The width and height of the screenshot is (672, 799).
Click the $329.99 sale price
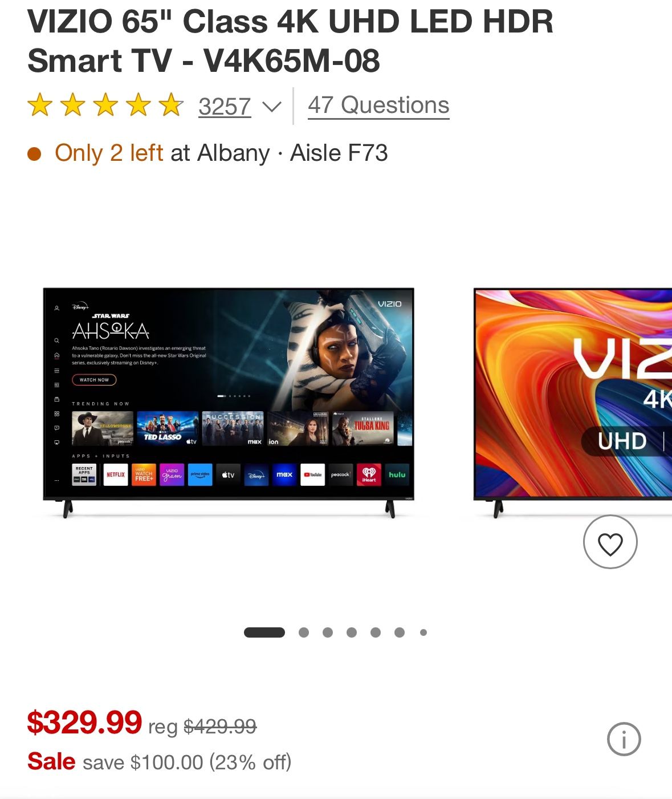pos(84,723)
